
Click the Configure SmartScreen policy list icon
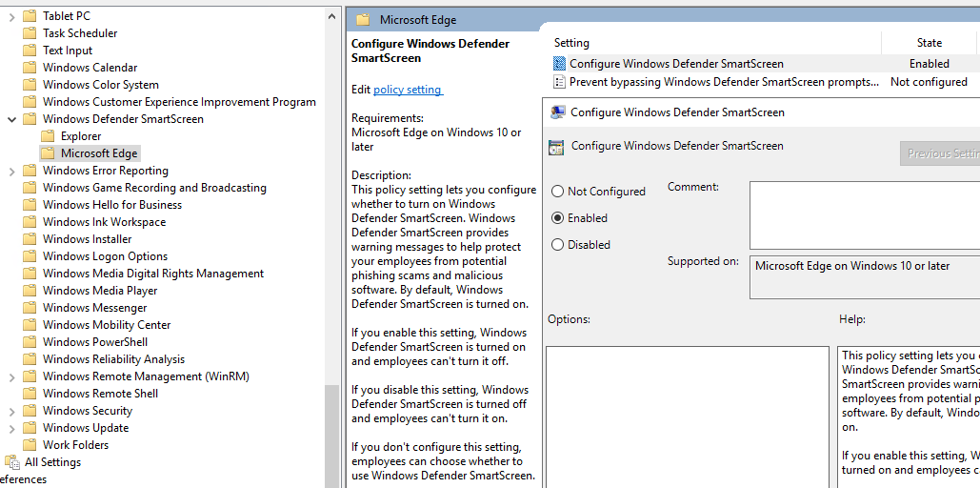click(559, 63)
